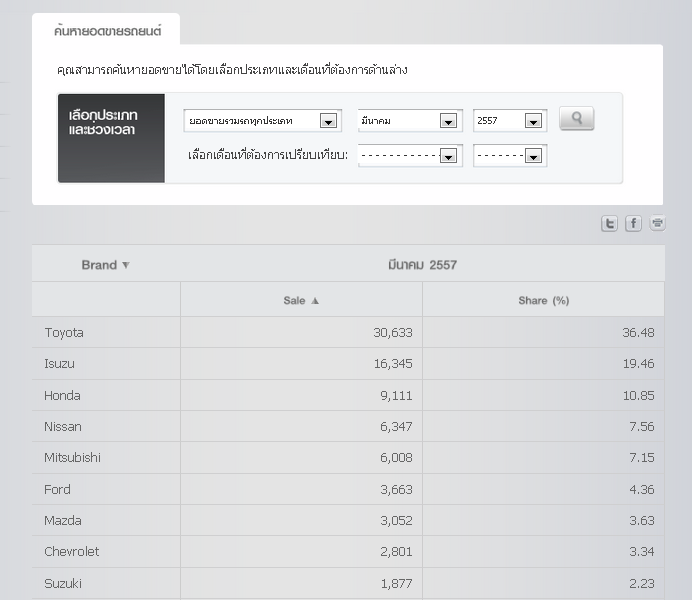The width and height of the screenshot is (692, 600).
Task: Click Suzuki sales figure 1,877
Action: click(394, 583)
